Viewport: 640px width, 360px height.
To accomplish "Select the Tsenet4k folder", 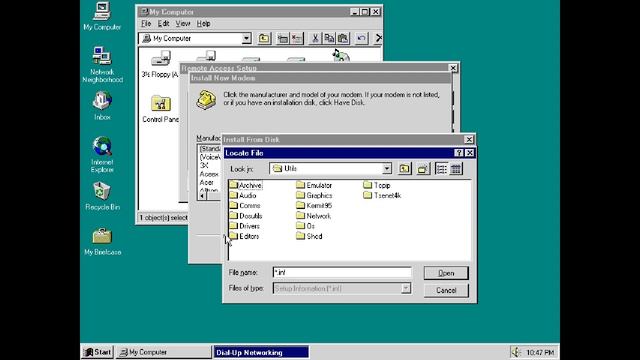I will [382, 196].
